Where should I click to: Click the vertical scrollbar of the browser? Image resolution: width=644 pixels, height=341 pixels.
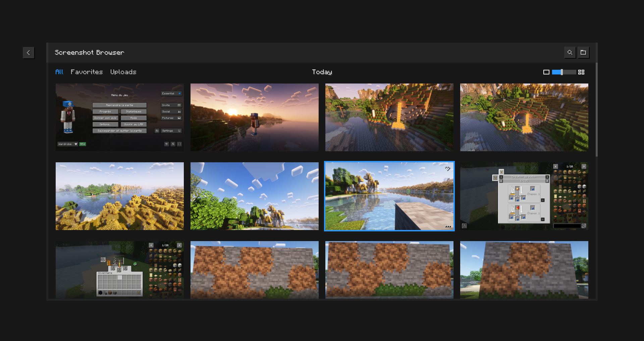[596, 110]
